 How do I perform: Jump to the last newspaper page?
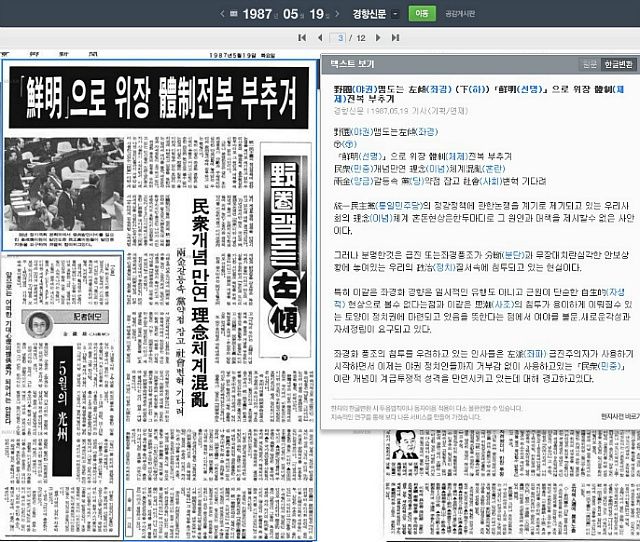click(395, 38)
